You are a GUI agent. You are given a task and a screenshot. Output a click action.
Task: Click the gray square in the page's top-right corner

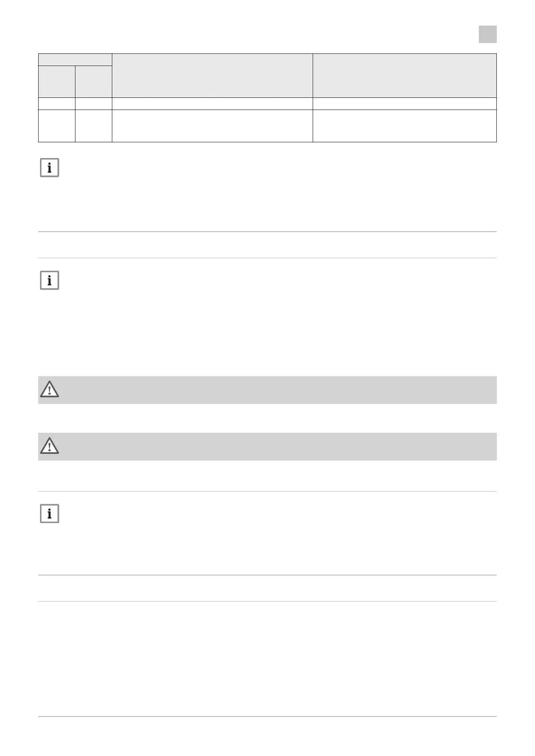coord(487,34)
